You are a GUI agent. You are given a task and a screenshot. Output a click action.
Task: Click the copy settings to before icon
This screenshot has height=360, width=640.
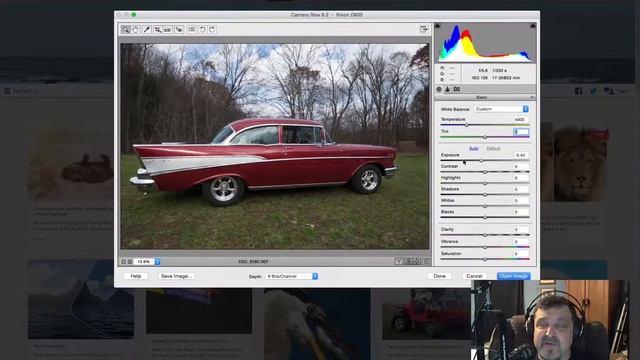[x=417, y=262]
